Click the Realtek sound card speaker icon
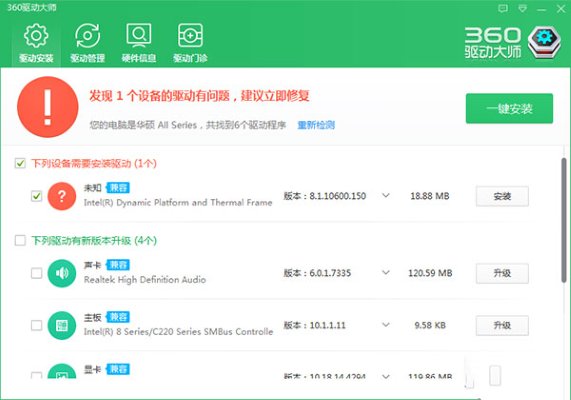Viewport: 571px width, 400px height. [62, 273]
